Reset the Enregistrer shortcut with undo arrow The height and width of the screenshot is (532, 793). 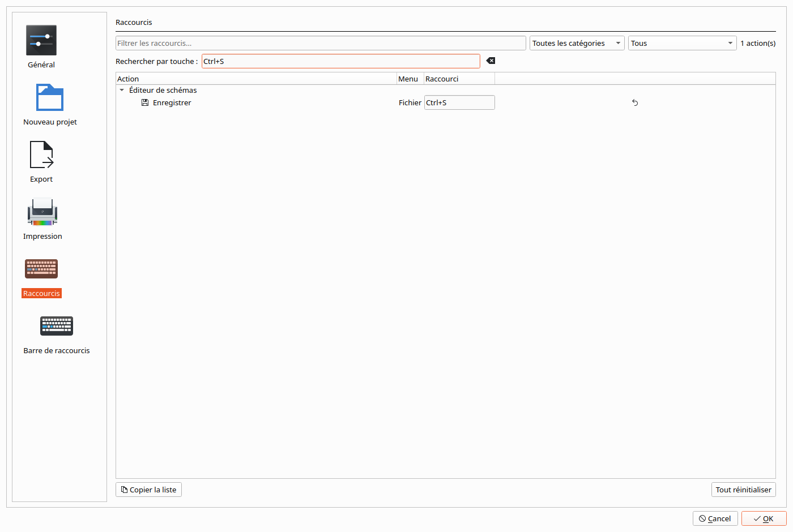coord(635,102)
